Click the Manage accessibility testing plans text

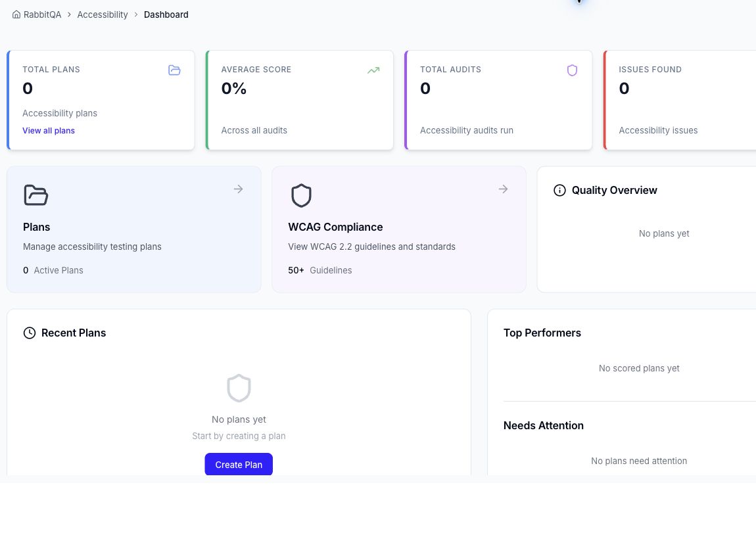tap(92, 247)
